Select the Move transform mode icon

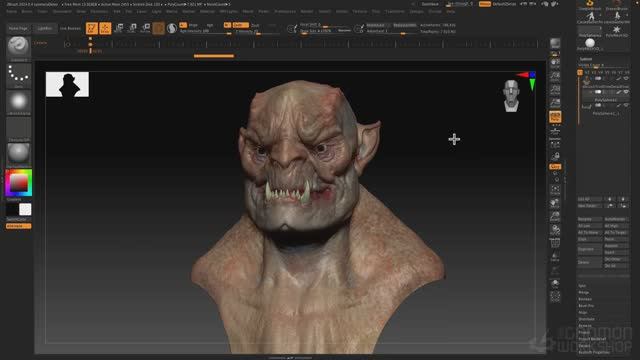click(119, 28)
